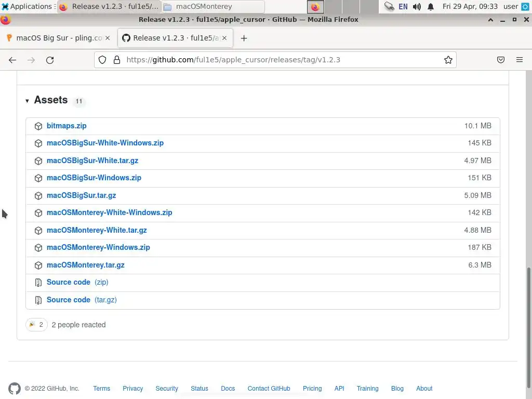Screen dimensions: 532x399
Task: Download macOSMonterey-White.tar.gz
Action: (97, 230)
